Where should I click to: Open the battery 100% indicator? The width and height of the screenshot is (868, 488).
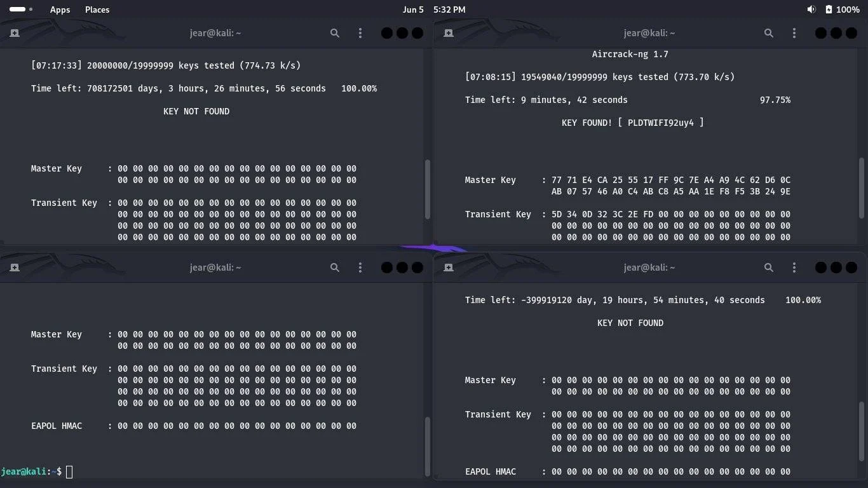(x=842, y=10)
